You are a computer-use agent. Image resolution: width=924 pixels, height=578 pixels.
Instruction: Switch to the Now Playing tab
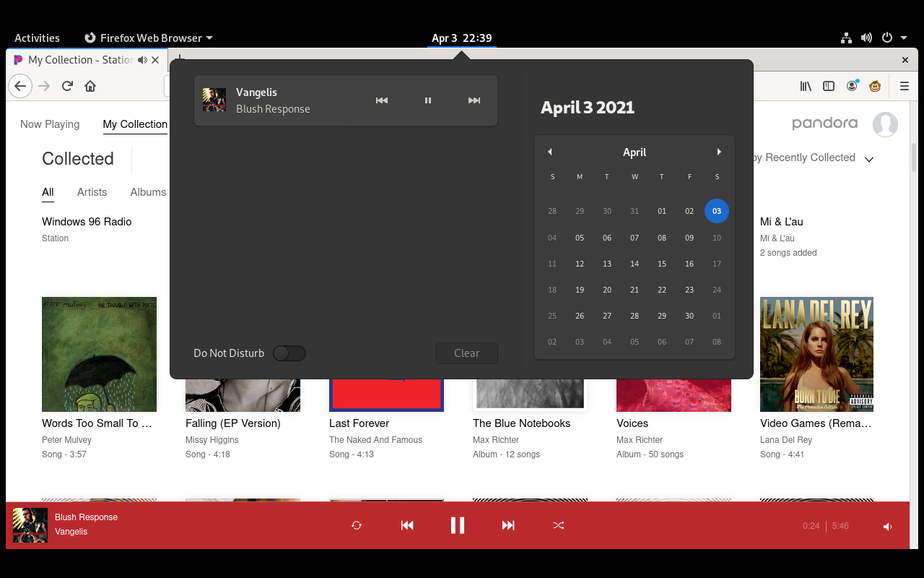coord(50,124)
